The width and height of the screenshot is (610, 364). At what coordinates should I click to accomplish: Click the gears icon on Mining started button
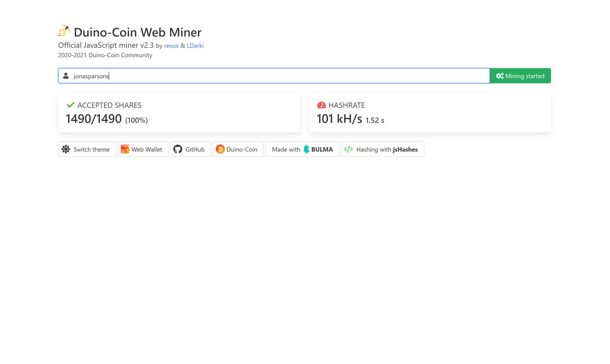pos(499,75)
